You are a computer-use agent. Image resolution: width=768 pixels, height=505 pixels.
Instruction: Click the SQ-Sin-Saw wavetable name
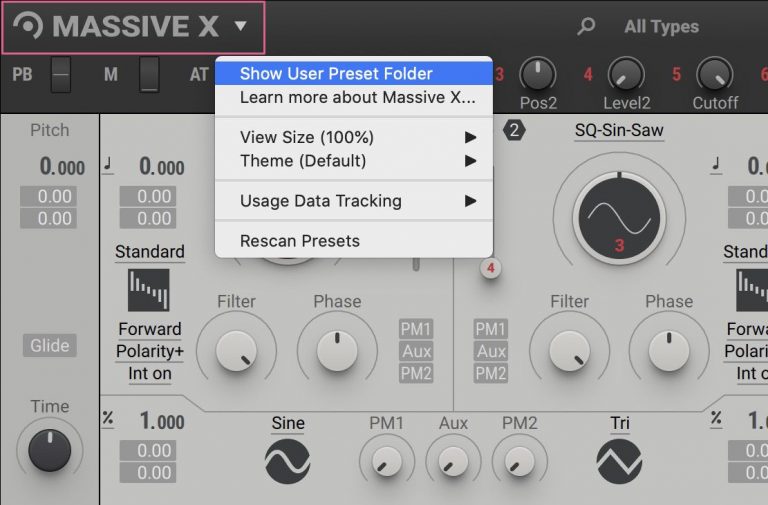(618, 130)
